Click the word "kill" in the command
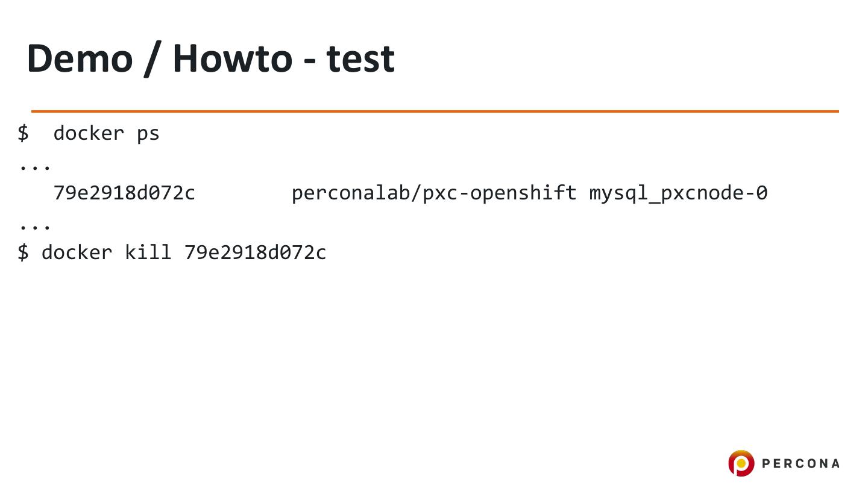The height and width of the screenshot is (488, 868). pos(148,252)
